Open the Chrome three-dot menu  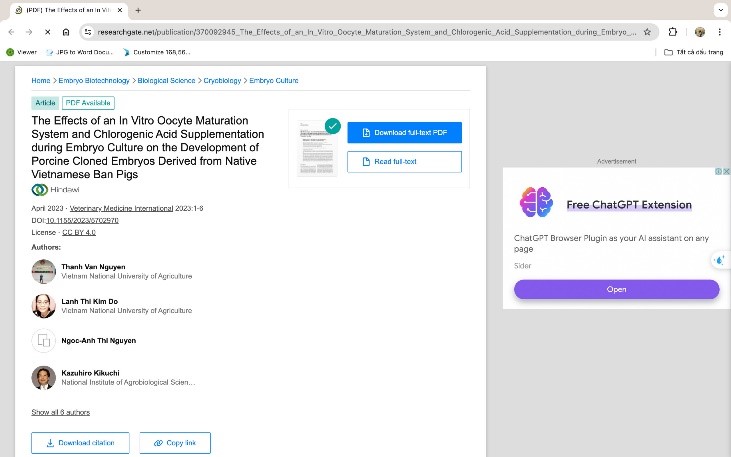(720, 32)
